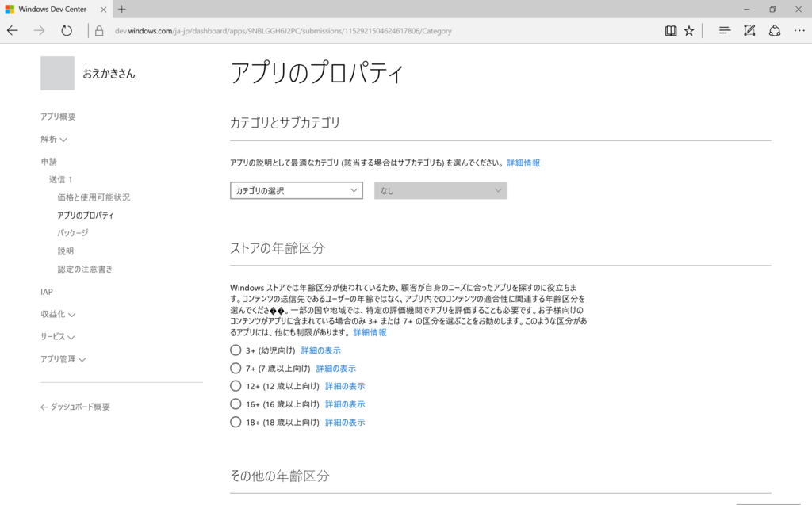The image size is (812, 505).
Task: Select アプリのプロパティ in sidebar
Action: click(86, 215)
